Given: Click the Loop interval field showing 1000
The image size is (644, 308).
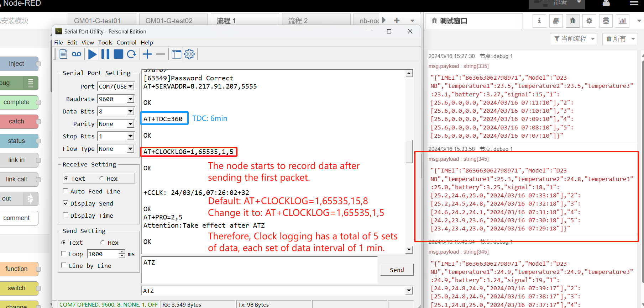Looking at the screenshot, I should pyautogui.click(x=103, y=254).
